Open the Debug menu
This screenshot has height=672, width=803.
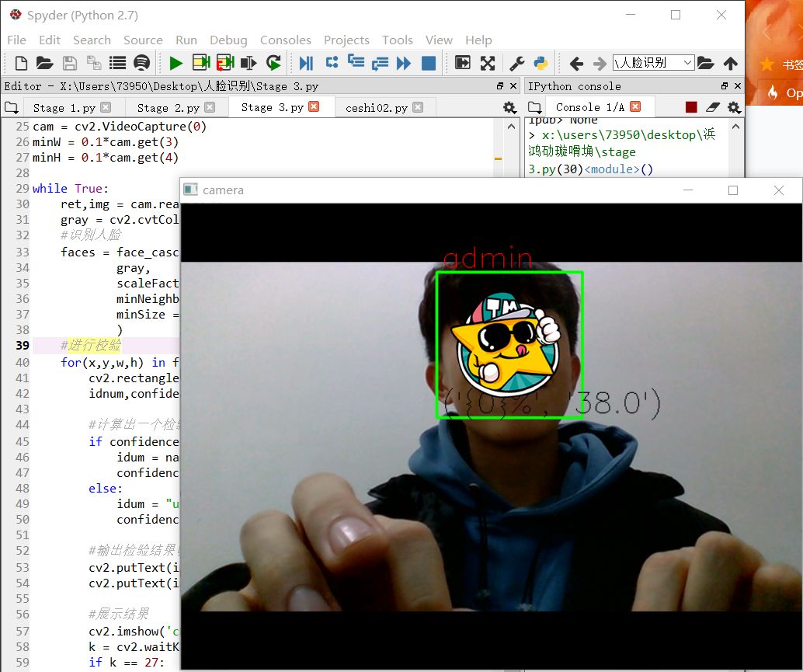pyautogui.click(x=228, y=40)
